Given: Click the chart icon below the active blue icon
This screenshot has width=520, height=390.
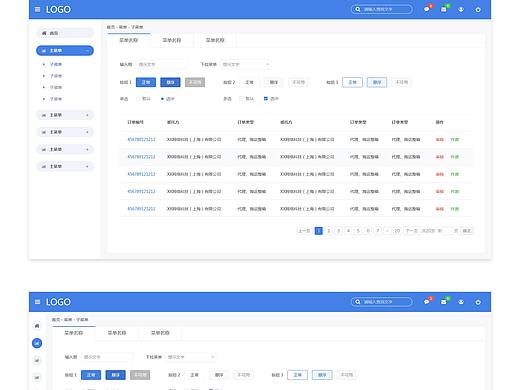Looking at the screenshot, I should (37, 360).
